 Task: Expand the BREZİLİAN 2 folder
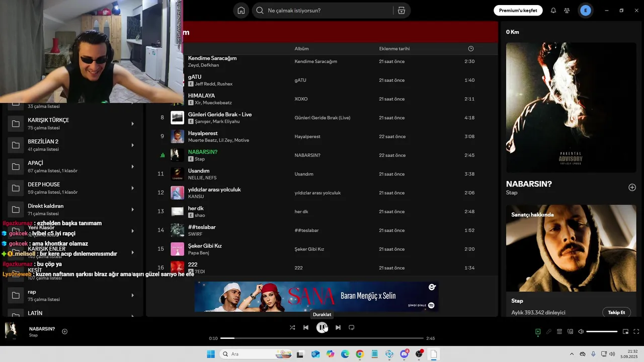click(133, 145)
